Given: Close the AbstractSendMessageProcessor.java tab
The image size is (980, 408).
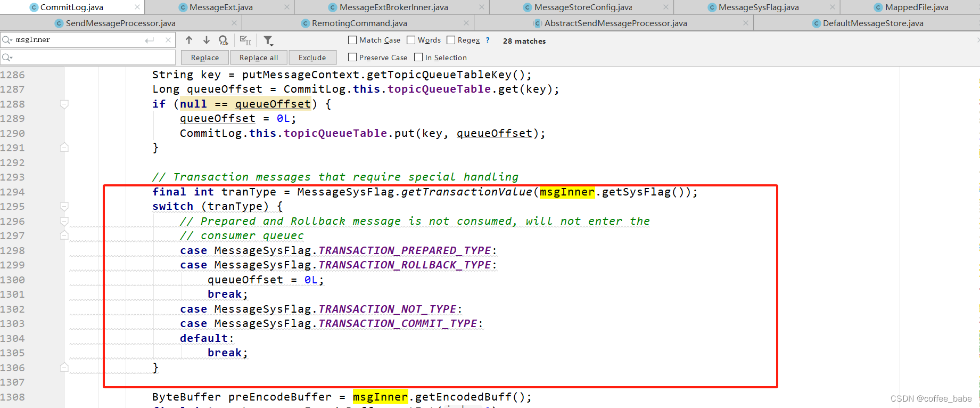Looking at the screenshot, I should coord(746,23).
